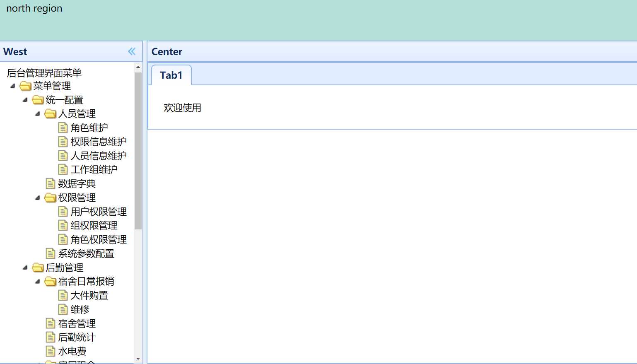Click the 权限信息维护 document icon
This screenshot has width=637, height=364.
pos(63,142)
